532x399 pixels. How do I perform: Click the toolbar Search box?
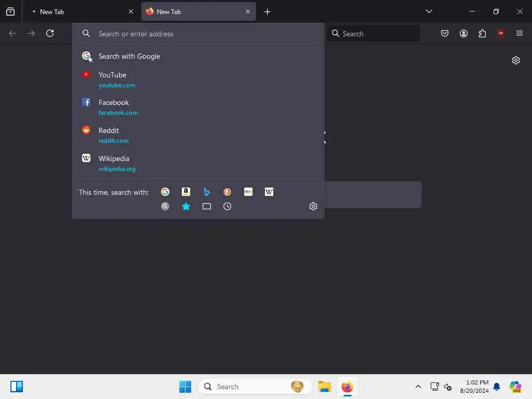(373, 34)
